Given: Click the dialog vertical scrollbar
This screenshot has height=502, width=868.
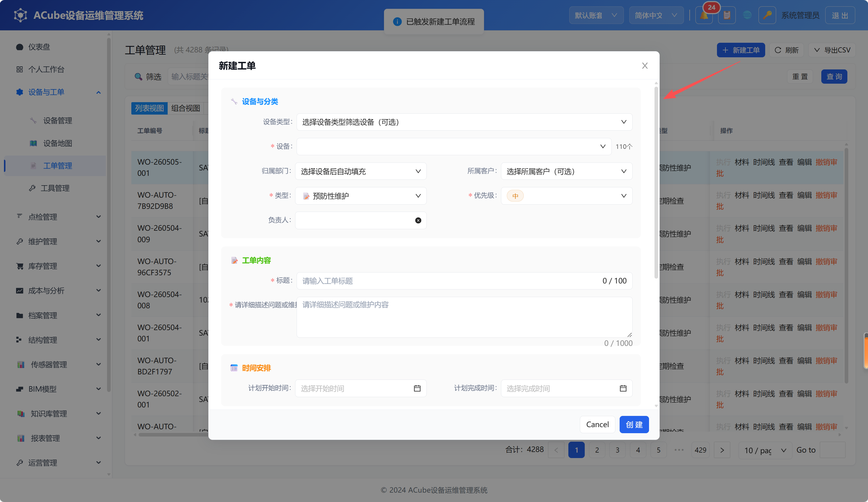Looking at the screenshot, I should (656, 182).
